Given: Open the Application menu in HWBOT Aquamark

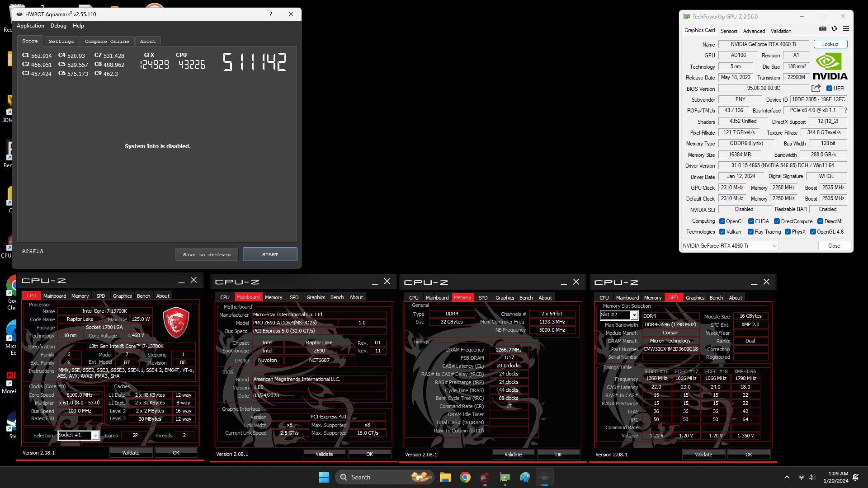Looking at the screenshot, I should click(30, 26).
